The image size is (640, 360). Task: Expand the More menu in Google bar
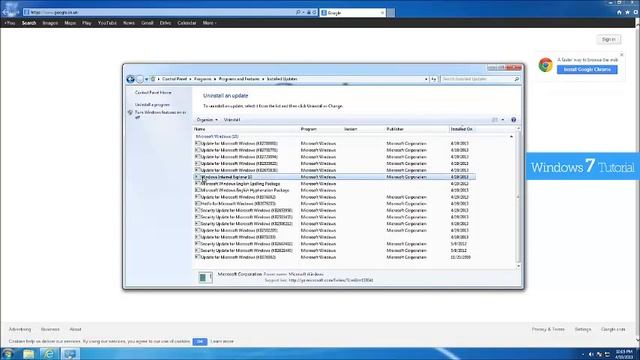209,23
